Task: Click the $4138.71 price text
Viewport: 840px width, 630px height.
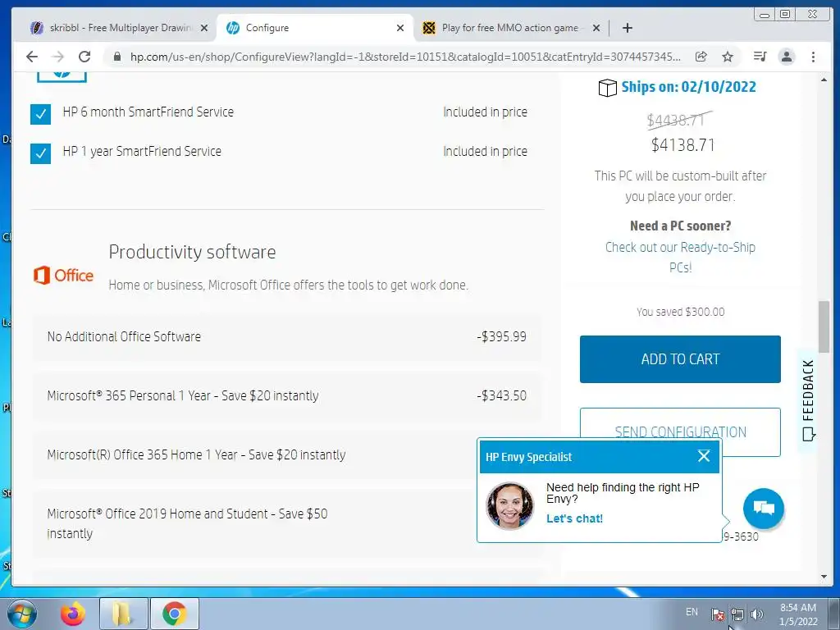Action: (x=682, y=144)
